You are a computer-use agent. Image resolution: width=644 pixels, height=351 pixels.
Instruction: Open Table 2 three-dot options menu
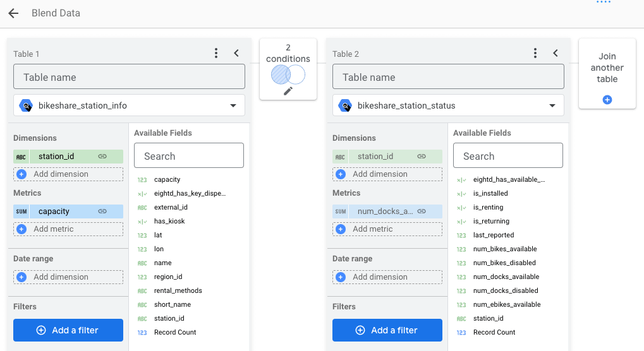pyautogui.click(x=535, y=53)
